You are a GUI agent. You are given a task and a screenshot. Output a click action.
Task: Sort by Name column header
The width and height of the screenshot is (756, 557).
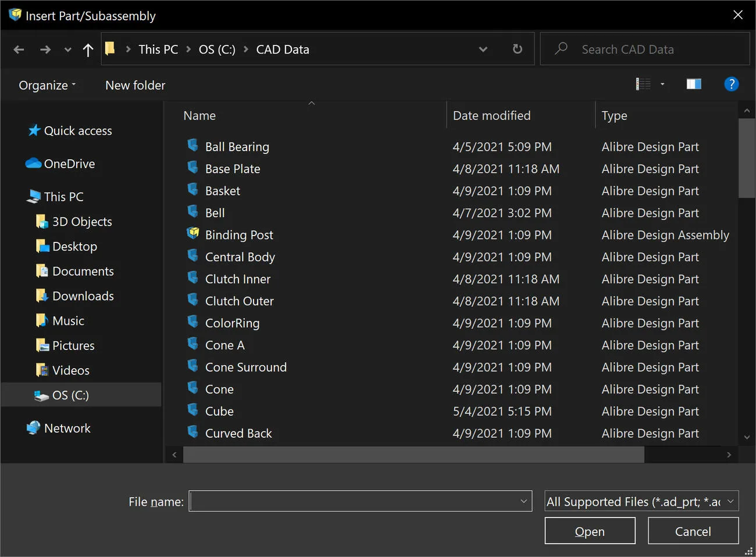[199, 116]
